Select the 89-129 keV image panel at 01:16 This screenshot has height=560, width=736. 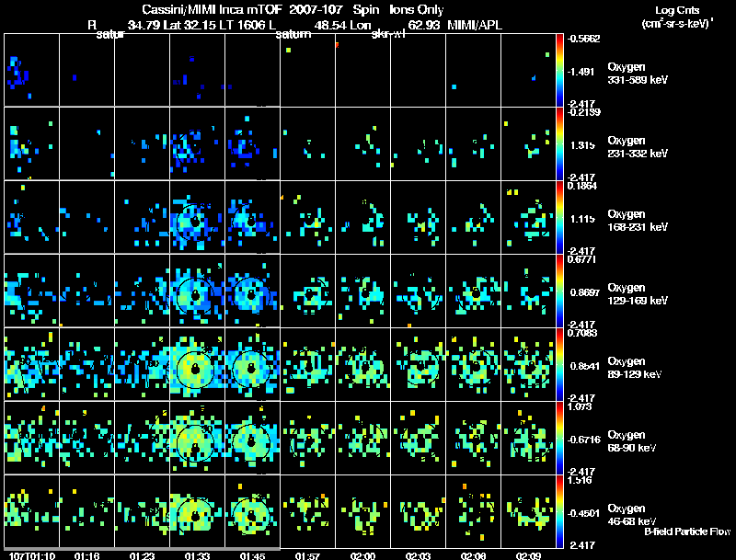(x=86, y=364)
